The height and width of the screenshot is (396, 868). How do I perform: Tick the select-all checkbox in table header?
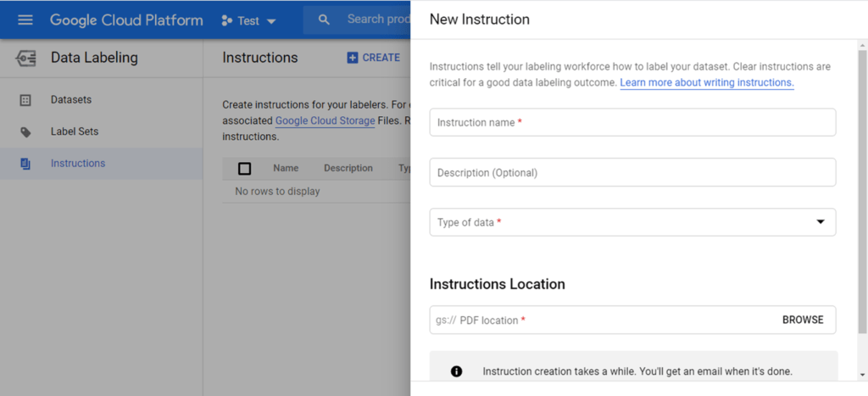click(244, 169)
